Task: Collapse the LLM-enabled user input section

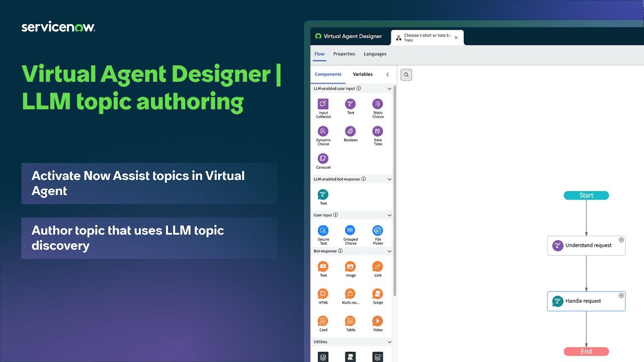Action: click(389, 88)
